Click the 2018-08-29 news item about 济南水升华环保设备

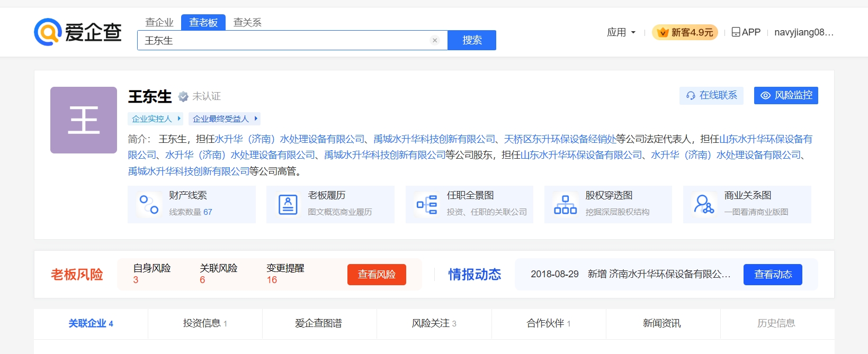coord(631,274)
